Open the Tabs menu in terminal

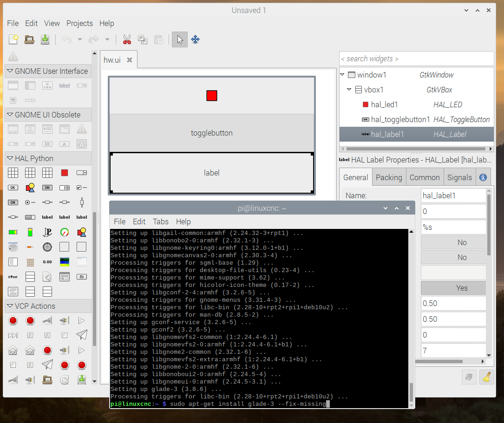click(x=160, y=221)
